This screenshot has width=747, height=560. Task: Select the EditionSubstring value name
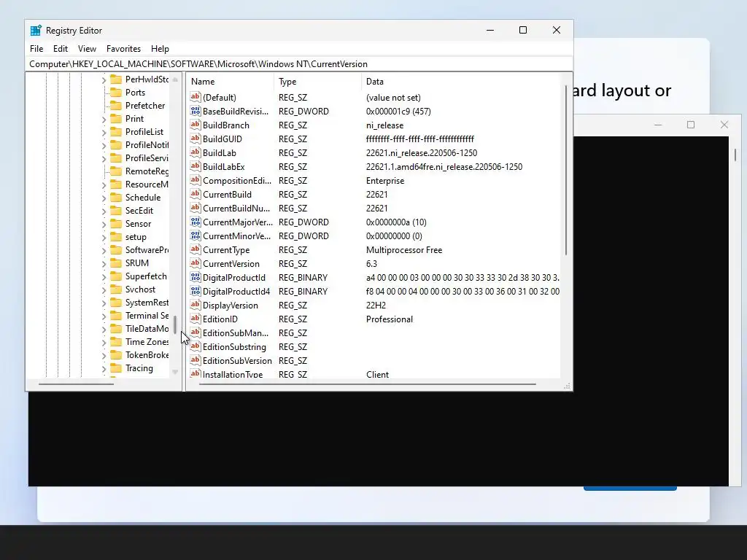click(234, 346)
